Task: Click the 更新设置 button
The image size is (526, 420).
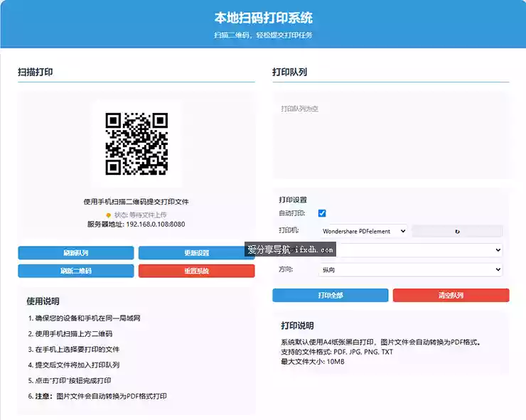Action: (x=196, y=253)
